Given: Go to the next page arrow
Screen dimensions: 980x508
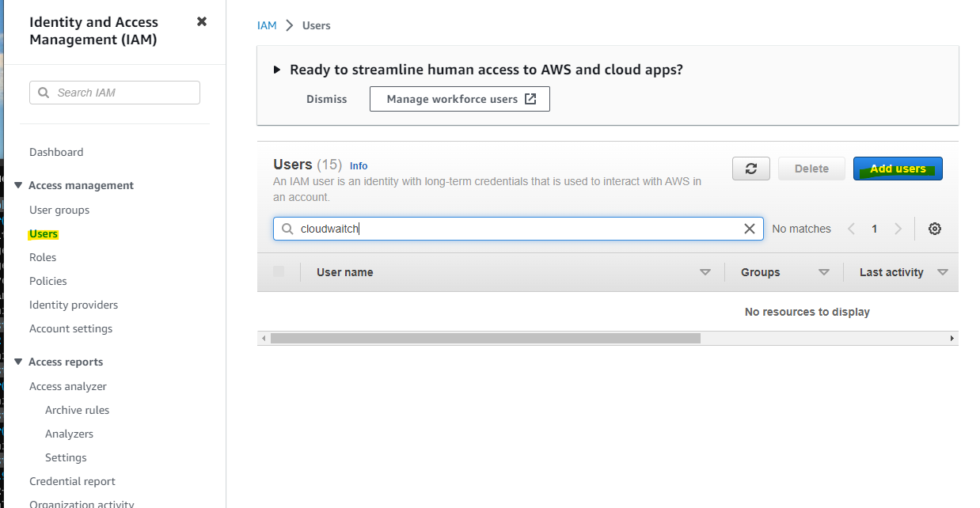Looking at the screenshot, I should coord(898,229).
